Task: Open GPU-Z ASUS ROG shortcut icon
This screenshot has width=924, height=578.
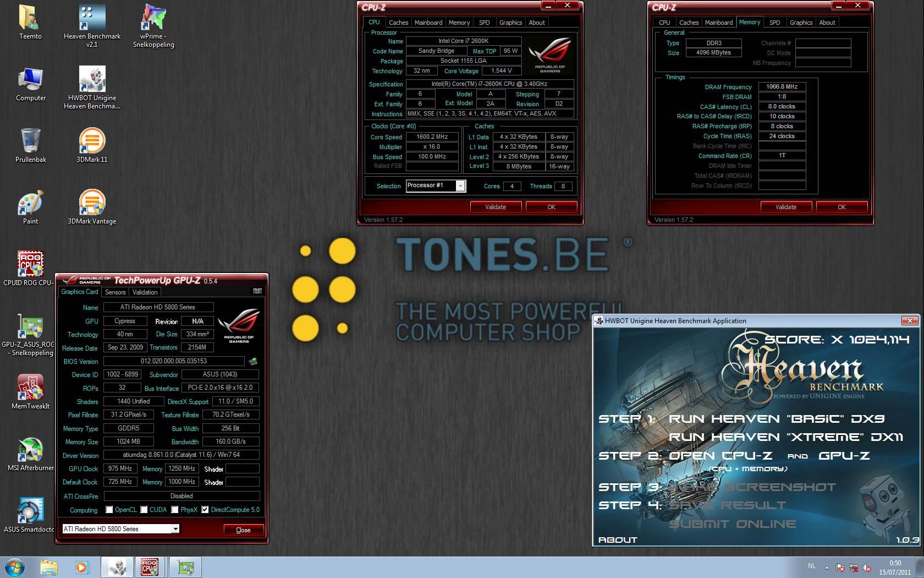Action: 30,335
